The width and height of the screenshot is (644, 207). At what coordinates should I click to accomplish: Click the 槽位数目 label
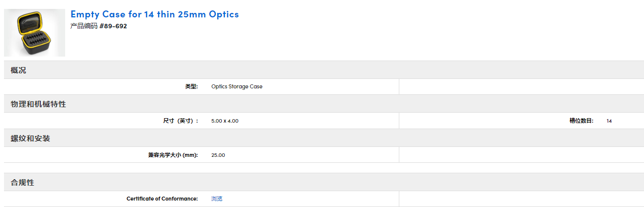(581, 121)
